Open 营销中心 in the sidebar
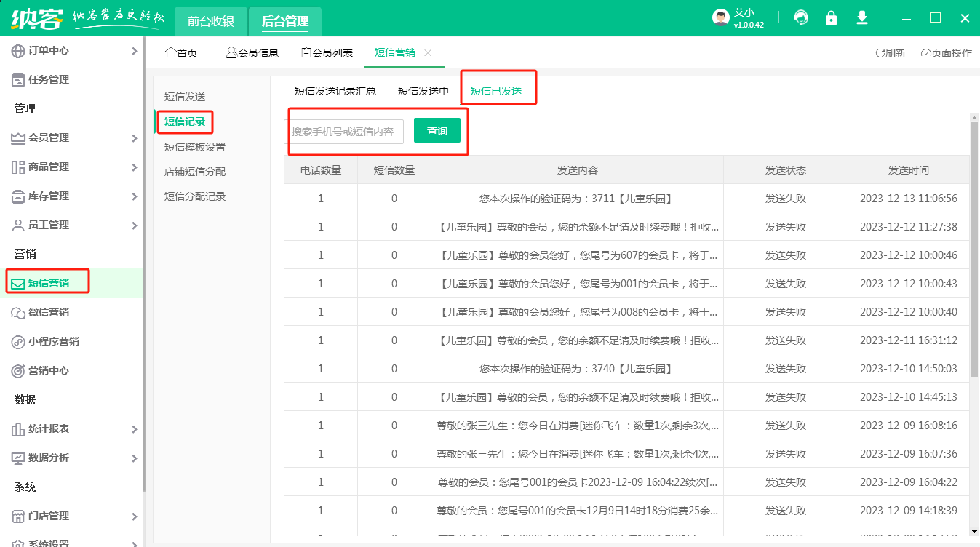This screenshot has height=547, width=980. click(x=48, y=370)
